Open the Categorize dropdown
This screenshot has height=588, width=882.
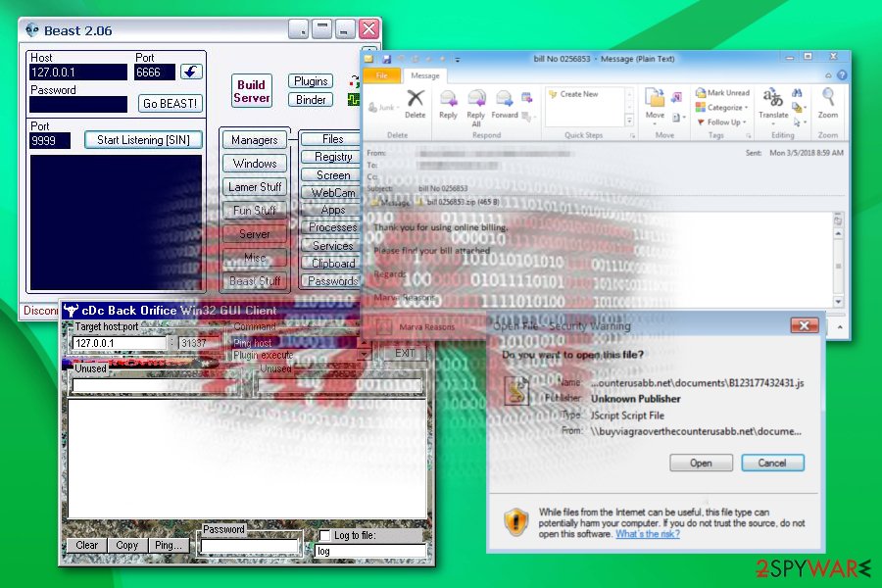[722, 108]
